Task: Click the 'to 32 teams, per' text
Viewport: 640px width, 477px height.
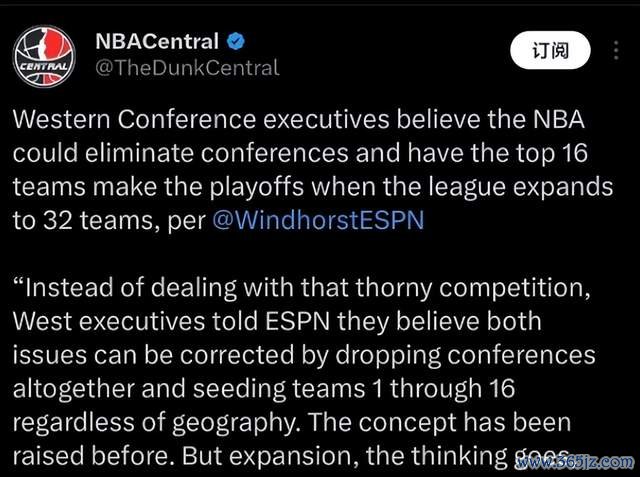Action: [x=109, y=221]
